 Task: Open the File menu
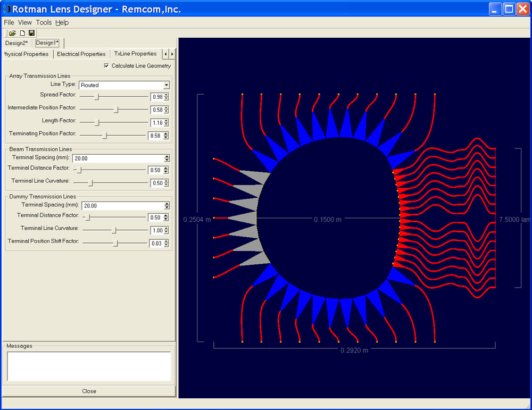[9, 22]
